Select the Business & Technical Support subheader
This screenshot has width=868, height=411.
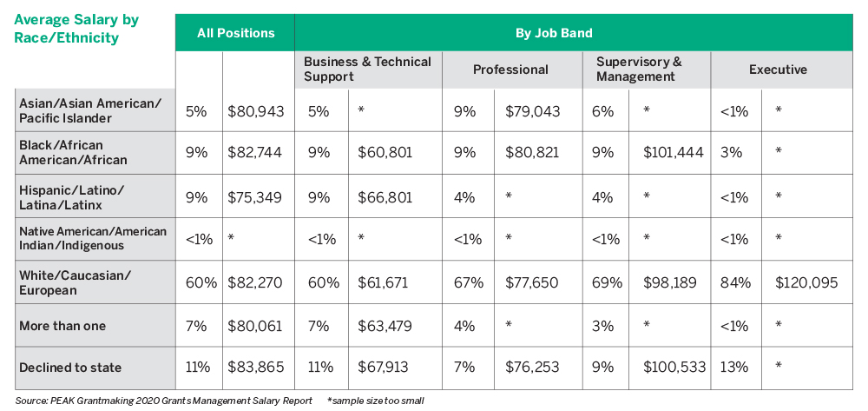click(367, 70)
